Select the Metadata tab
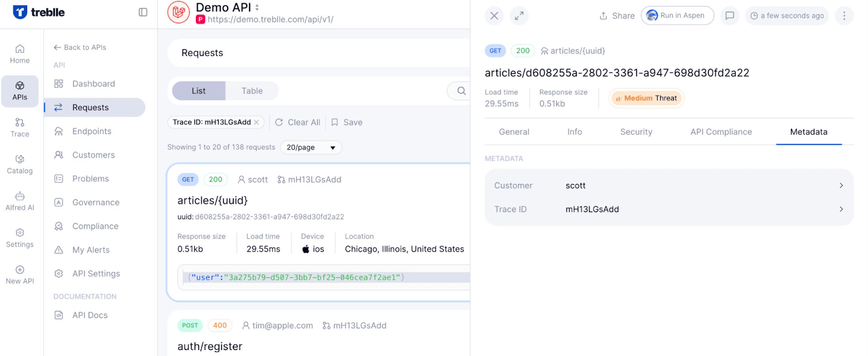 [x=808, y=132]
